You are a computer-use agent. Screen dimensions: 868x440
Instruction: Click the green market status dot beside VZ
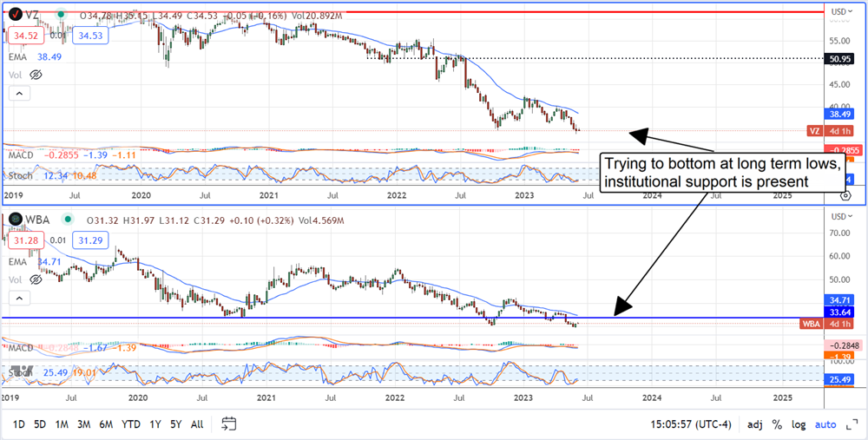[x=61, y=15]
